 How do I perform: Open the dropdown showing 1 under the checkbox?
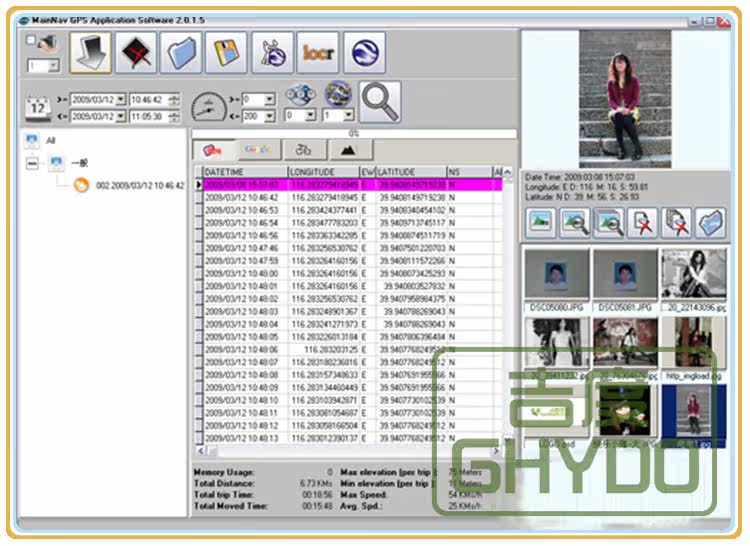54,66
